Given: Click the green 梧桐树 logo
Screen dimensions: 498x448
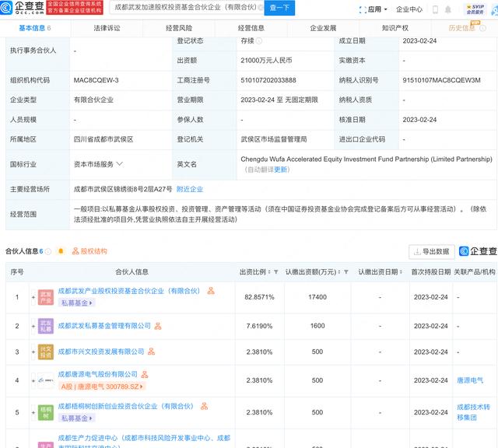Looking at the screenshot, I should [x=46, y=412].
